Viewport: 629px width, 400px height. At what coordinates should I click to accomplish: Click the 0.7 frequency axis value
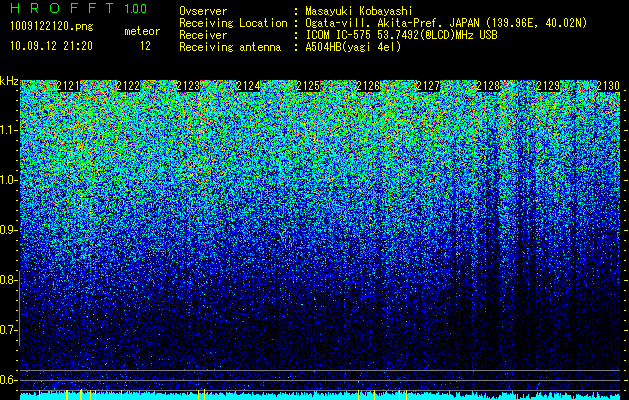8,330
